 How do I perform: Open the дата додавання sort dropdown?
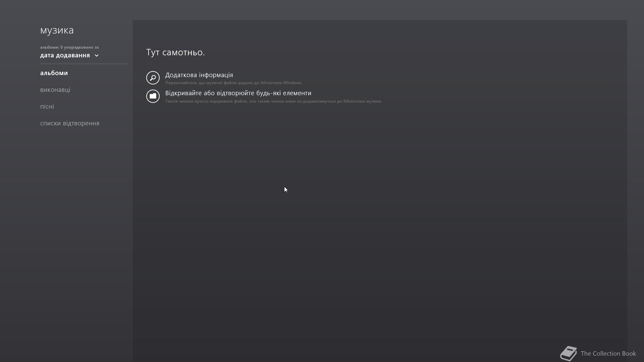click(69, 55)
